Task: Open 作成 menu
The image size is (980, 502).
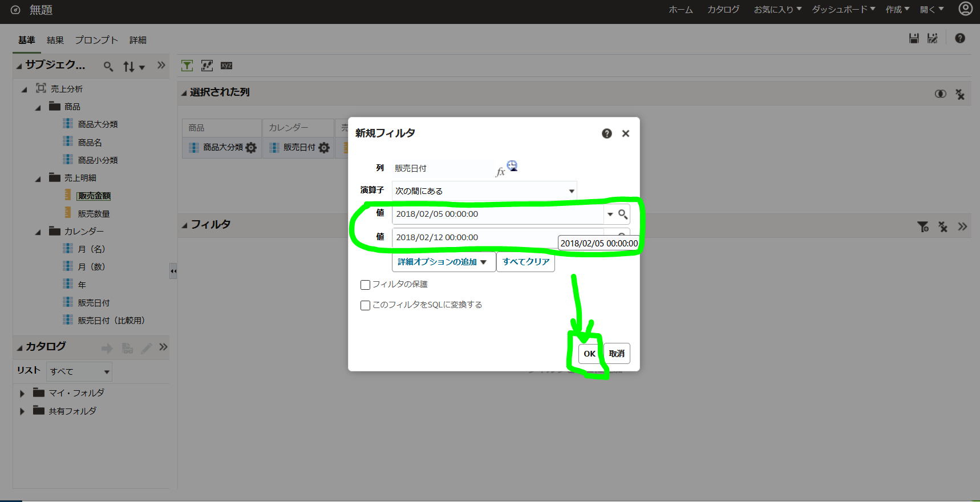Action: 897,10
